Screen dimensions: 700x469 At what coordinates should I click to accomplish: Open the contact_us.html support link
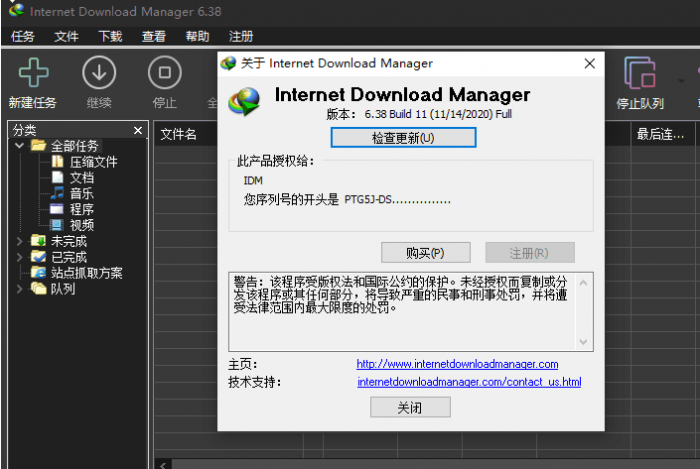(469, 382)
